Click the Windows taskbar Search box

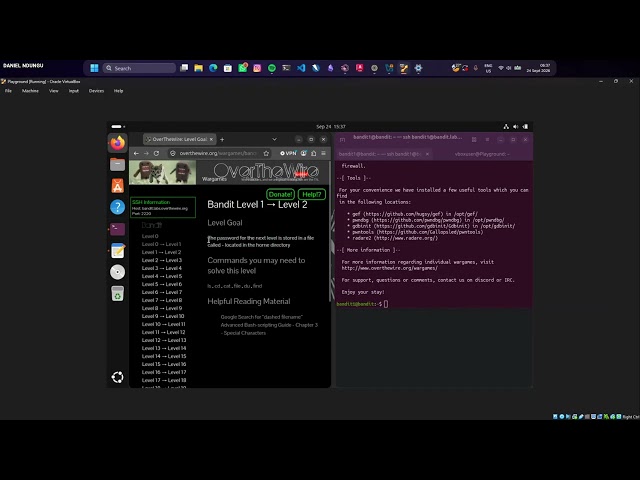(x=139, y=68)
